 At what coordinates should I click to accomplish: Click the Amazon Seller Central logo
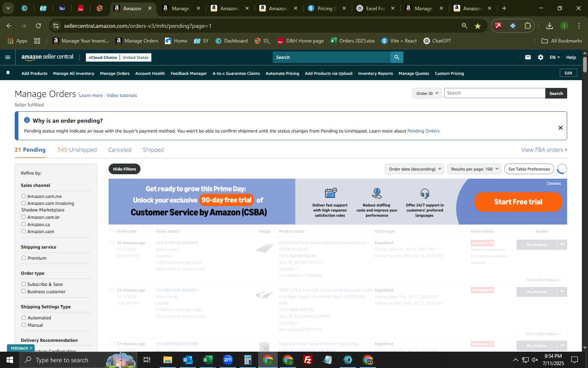point(47,57)
